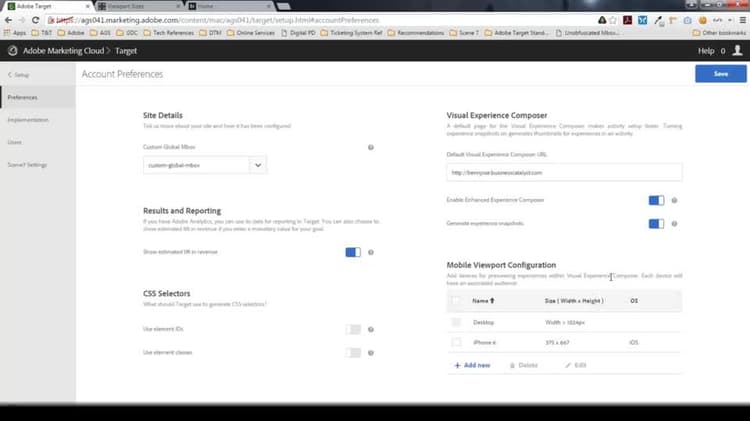Click help icon beside Enable Enhanced Experience Composer
The width and height of the screenshot is (750, 421).
pyautogui.click(x=674, y=200)
